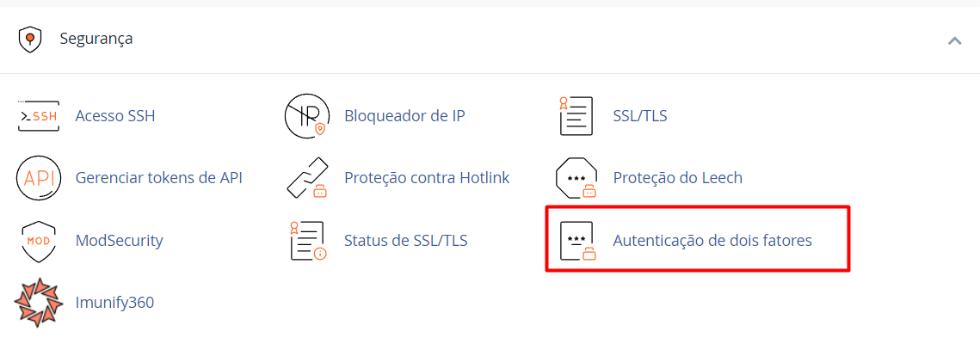Click the Bloqueador de IP icon
Image resolution: width=980 pixels, height=344 pixels.
[x=307, y=116]
